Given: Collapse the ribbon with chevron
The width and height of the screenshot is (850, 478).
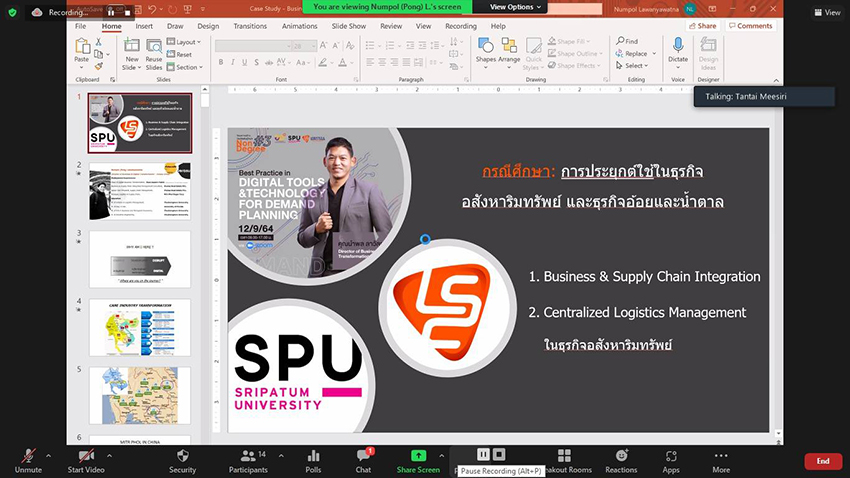Looking at the screenshot, I should (776, 80).
